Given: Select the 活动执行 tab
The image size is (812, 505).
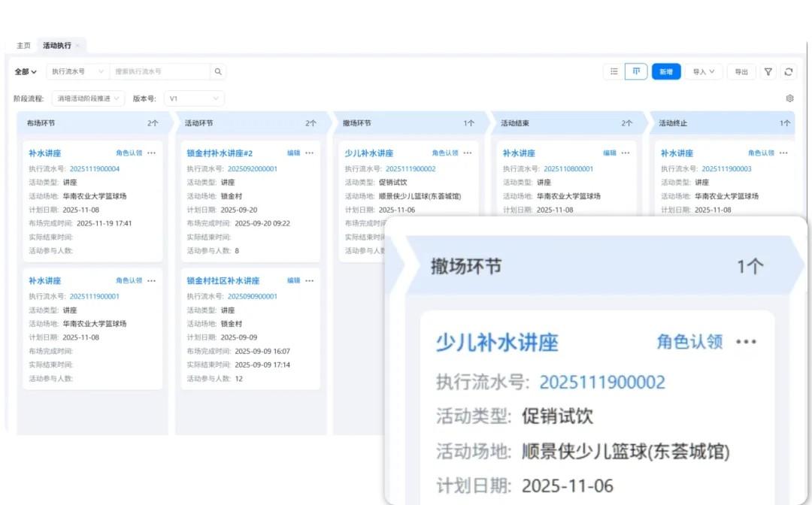Looking at the screenshot, I should (x=57, y=45).
